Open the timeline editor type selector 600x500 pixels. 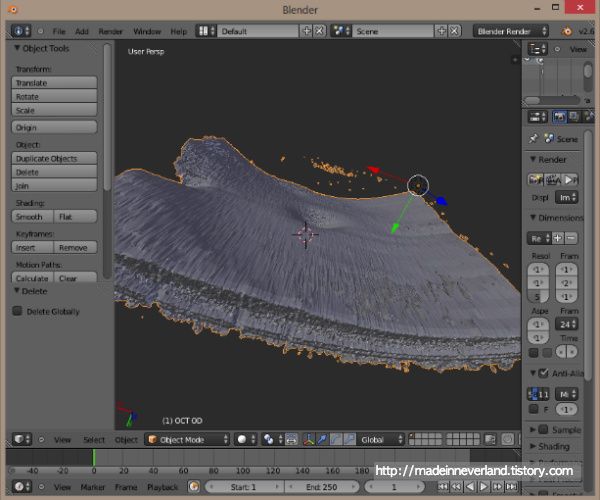(x=21, y=487)
